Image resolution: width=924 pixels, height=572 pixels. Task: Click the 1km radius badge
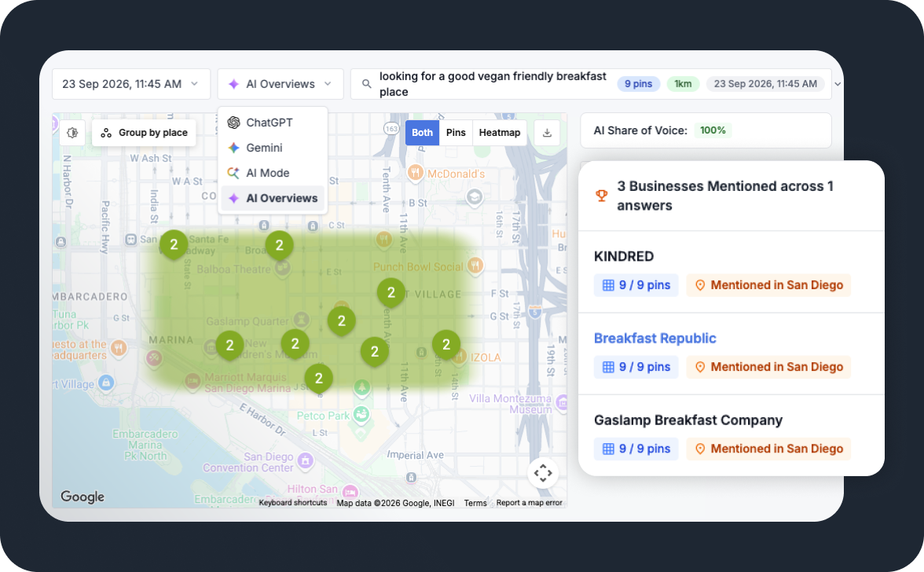(683, 84)
